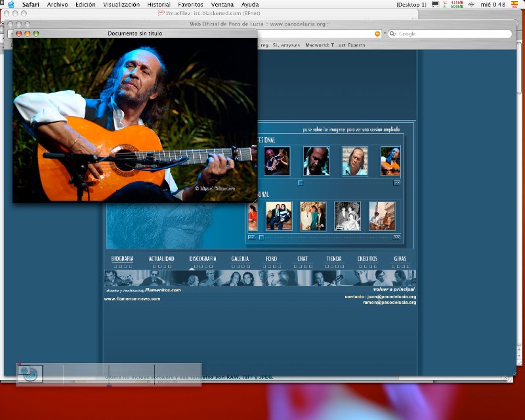Click the left arrow of lower gallery row
525x420 pixels.
[252, 237]
